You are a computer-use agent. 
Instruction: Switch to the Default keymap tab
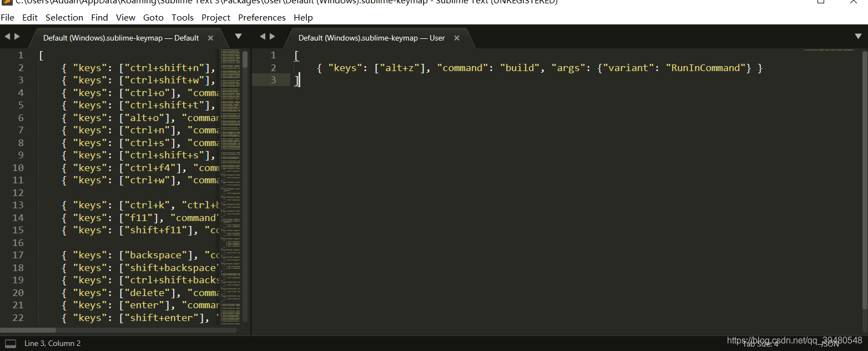pyautogui.click(x=121, y=38)
